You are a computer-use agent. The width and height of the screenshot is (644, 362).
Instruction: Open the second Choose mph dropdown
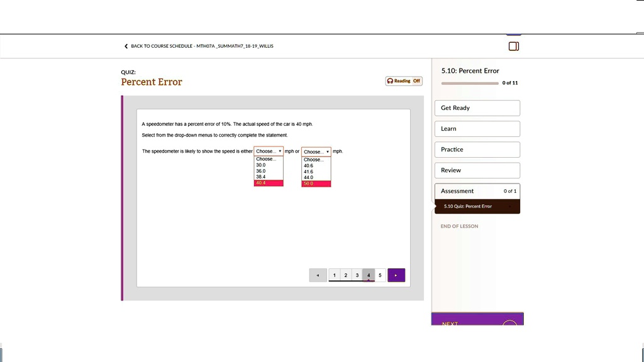point(316,151)
